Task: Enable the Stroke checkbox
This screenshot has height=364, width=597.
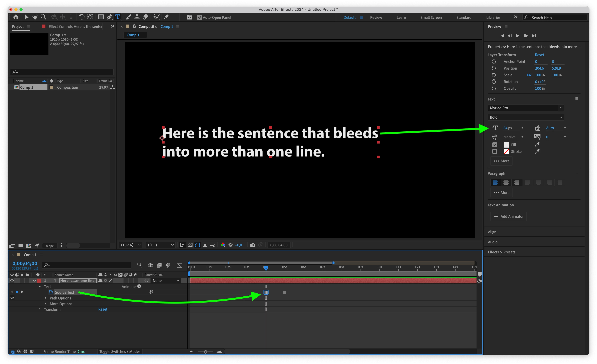Action: [x=495, y=152]
